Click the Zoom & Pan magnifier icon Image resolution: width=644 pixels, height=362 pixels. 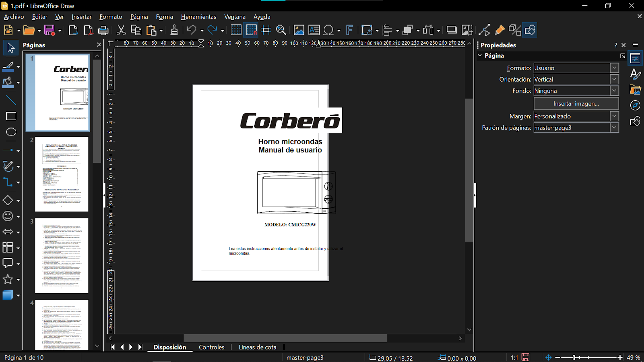pos(281,30)
